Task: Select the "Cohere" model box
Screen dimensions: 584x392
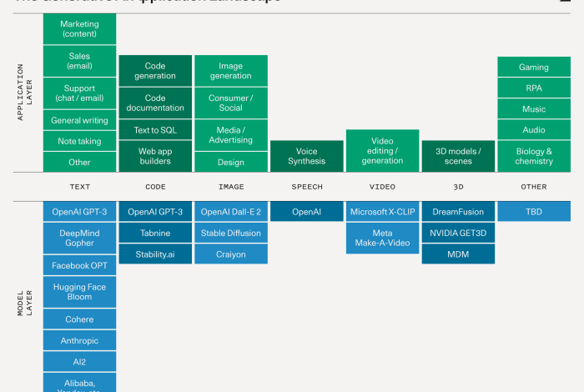Action: coord(80,319)
